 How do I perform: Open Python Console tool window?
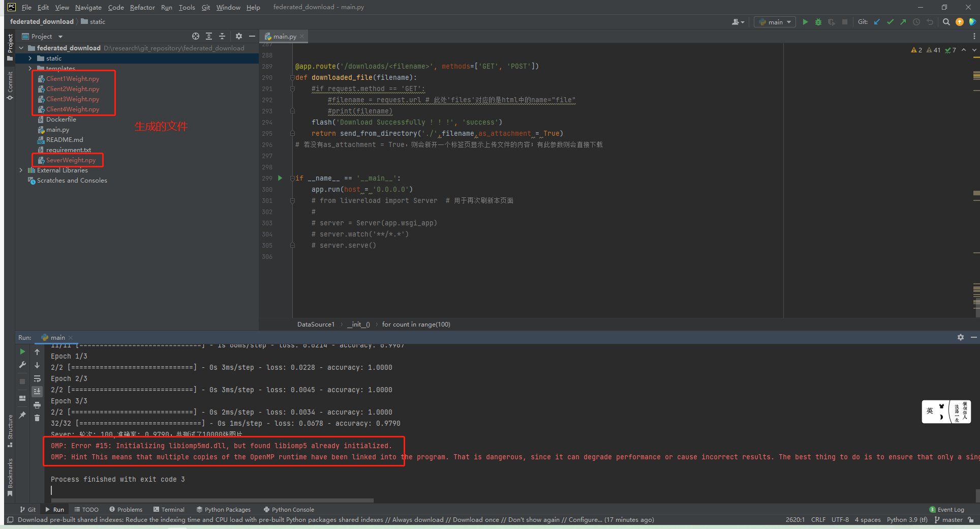pyautogui.click(x=289, y=509)
